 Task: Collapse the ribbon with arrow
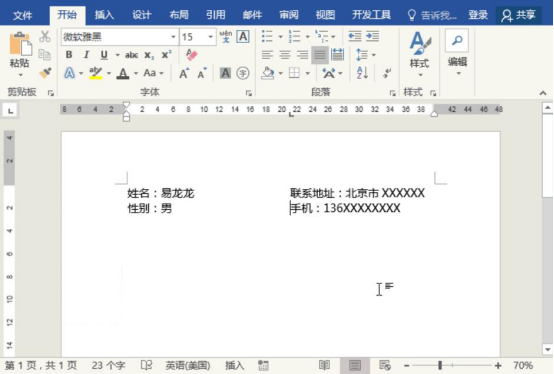(x=543, y=93)
